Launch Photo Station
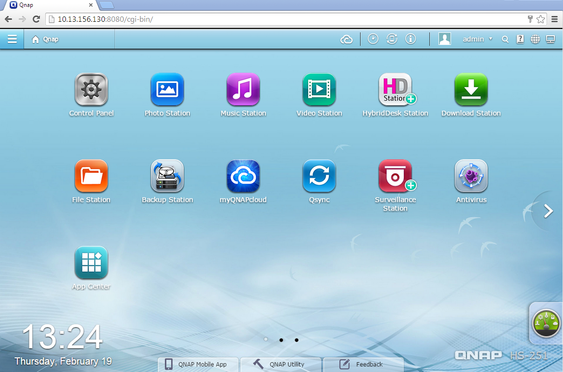563x372 pixels. click(x=167, y=90)
